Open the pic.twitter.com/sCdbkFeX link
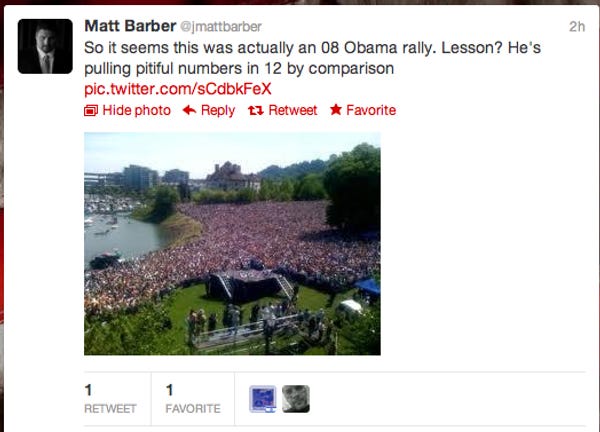 (x=178, y=89)
